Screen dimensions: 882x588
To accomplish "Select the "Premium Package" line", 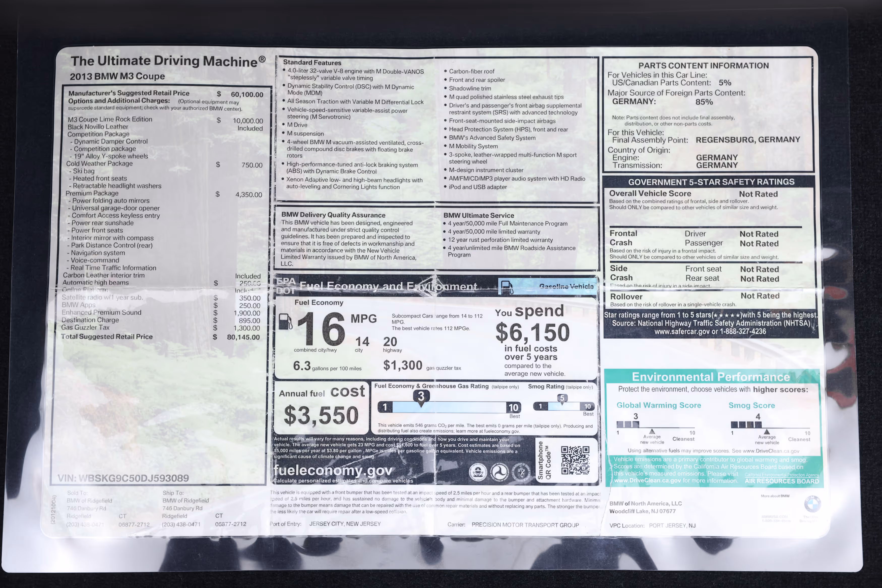I will 92,193.
